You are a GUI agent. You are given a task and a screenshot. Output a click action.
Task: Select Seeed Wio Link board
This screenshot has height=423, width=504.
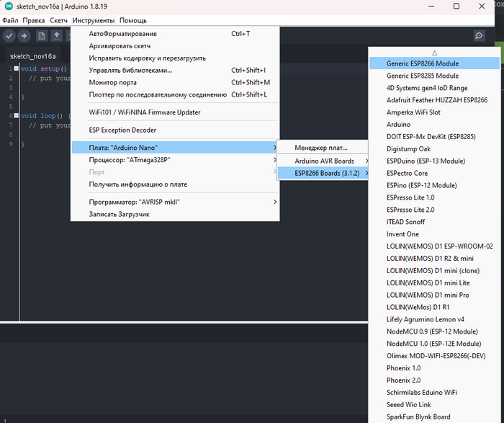(x=435, y=405)
